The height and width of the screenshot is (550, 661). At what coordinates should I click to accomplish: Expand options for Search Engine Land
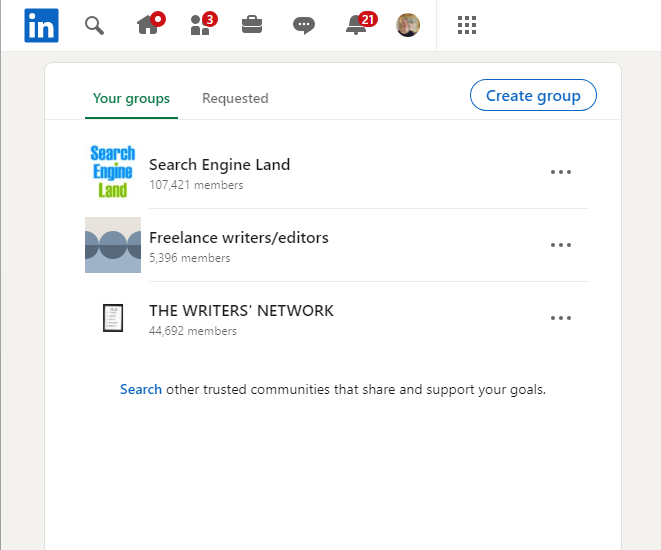coord(561,172)
